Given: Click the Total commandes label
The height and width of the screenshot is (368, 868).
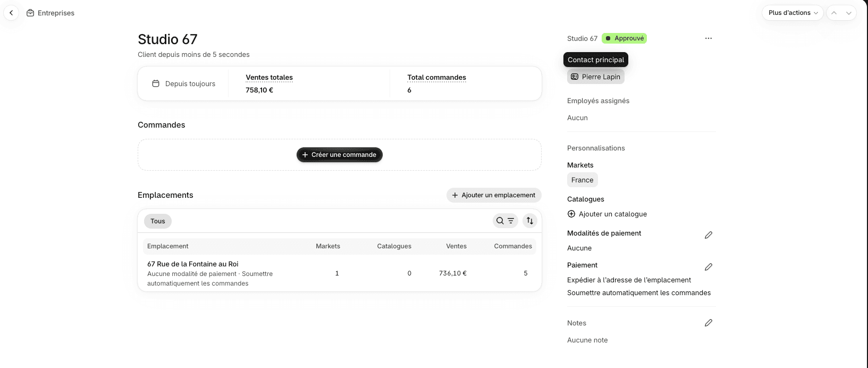Looking at the screenshot, I should pyautogui.click(x=436, y=77).
